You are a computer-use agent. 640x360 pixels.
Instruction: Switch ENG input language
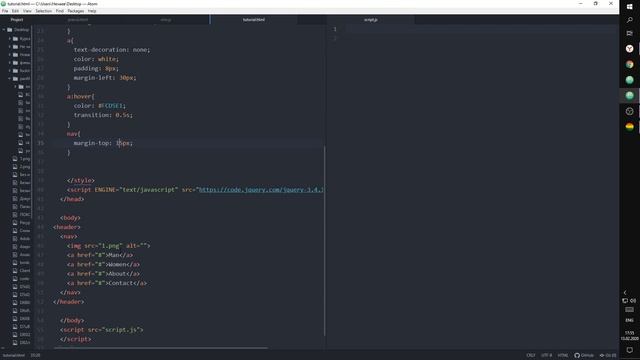629,320
